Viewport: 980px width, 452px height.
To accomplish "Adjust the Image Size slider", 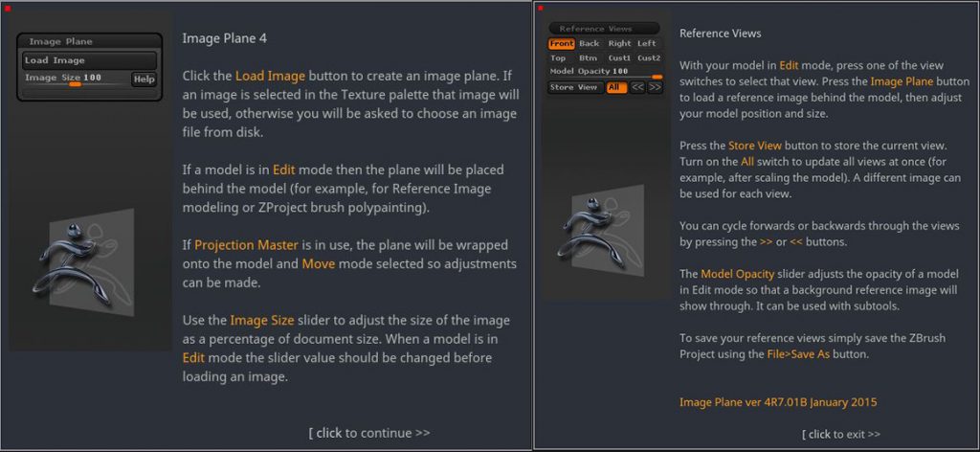I will point(77,80).
